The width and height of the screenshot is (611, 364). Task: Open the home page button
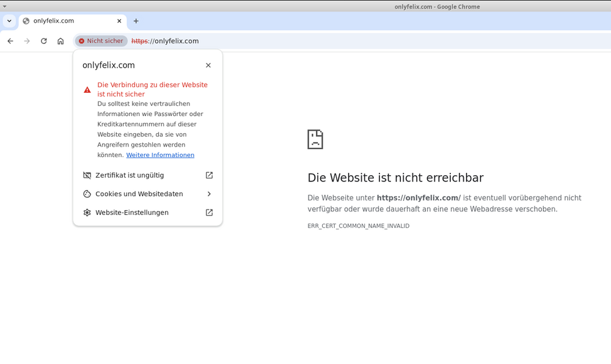click(60, 41)
